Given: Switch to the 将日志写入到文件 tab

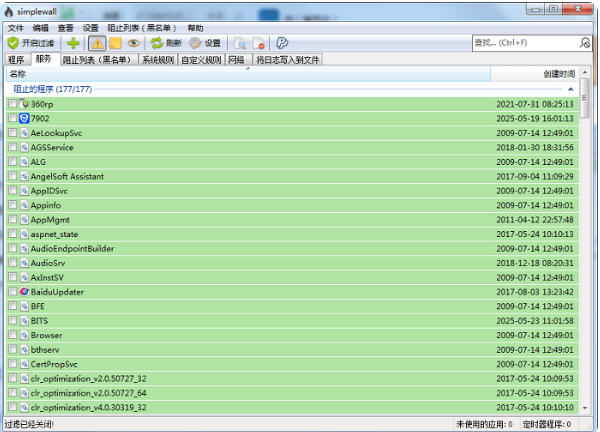Looking at the screenshot, I should pos(286,60).
